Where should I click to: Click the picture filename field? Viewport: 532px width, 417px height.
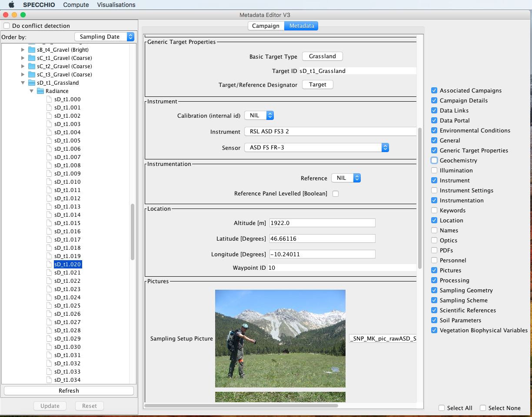pos(383,338)
